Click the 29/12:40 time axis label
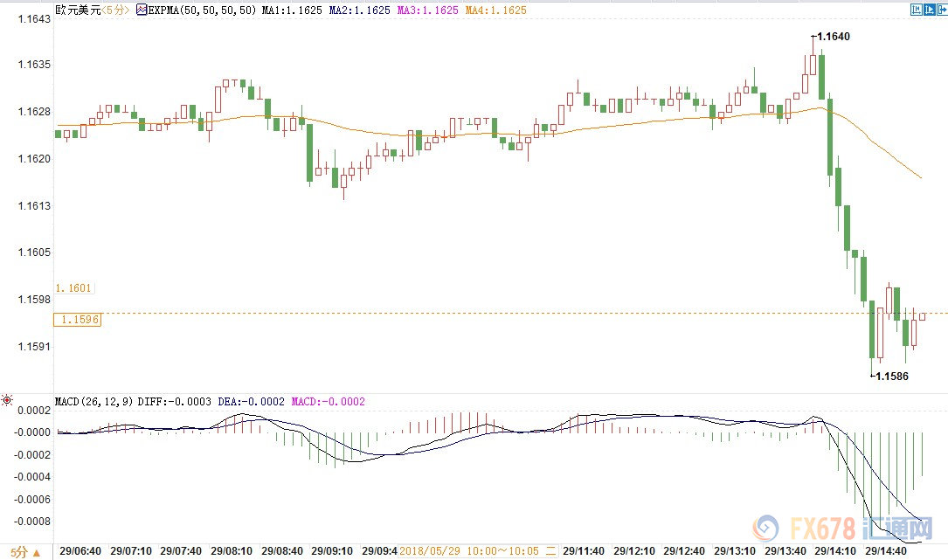The image size is (948, 560). tap(684, 551)
